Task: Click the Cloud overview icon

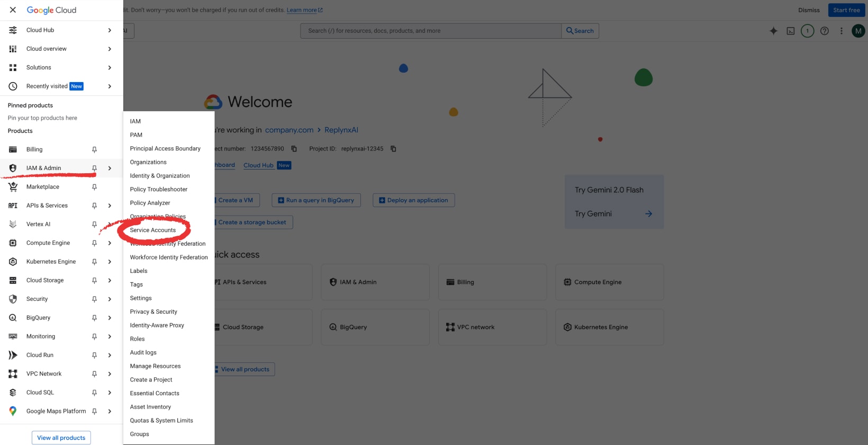Action: tap(13, 49)
